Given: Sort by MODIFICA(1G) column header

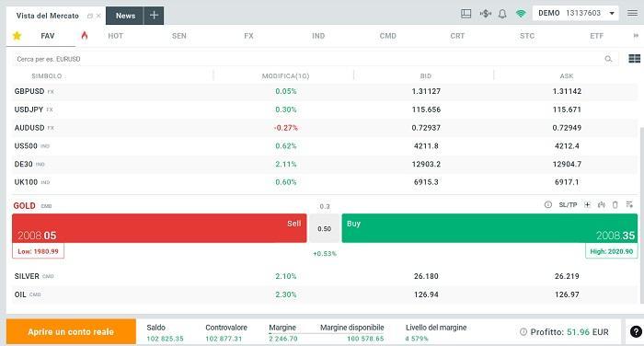Looking at the screenshot, I should click(x=285, y=76).
